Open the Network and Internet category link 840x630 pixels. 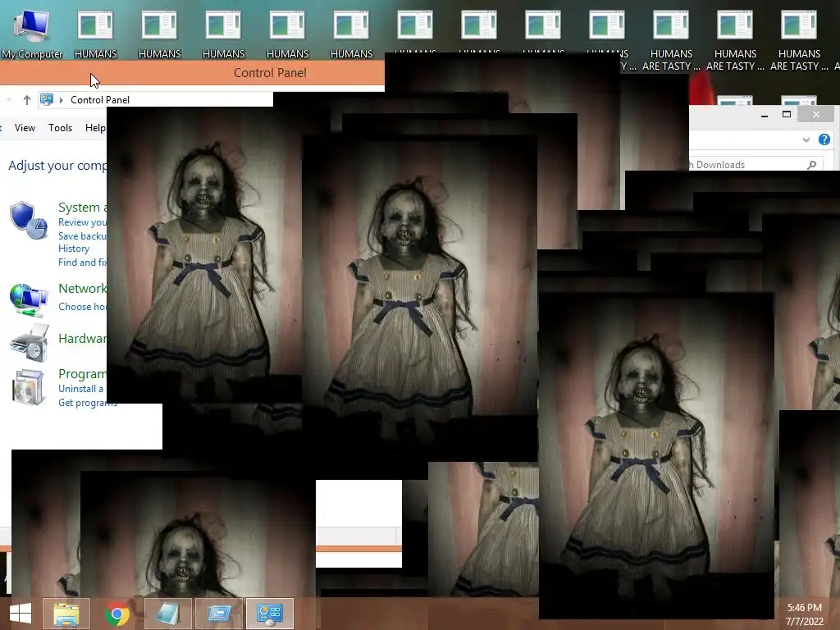[x=83, y=289]
